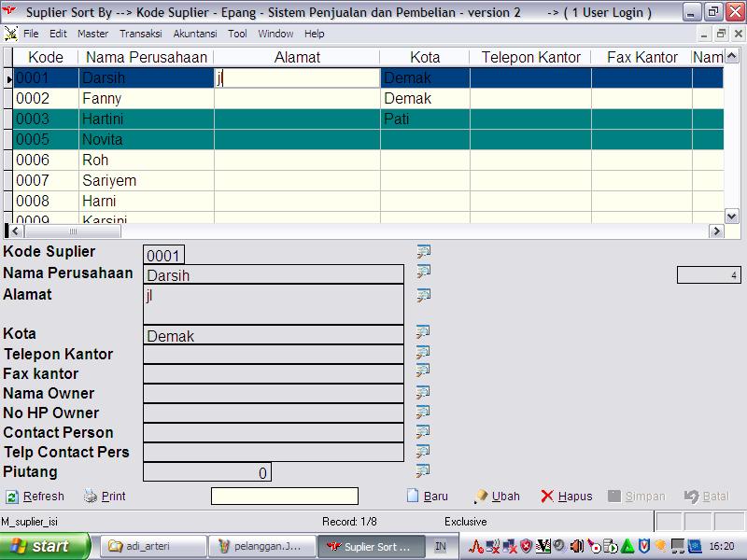This screenshot has height=560, width=747.
Task: Open the Master menu
Action: pos(92,34)
